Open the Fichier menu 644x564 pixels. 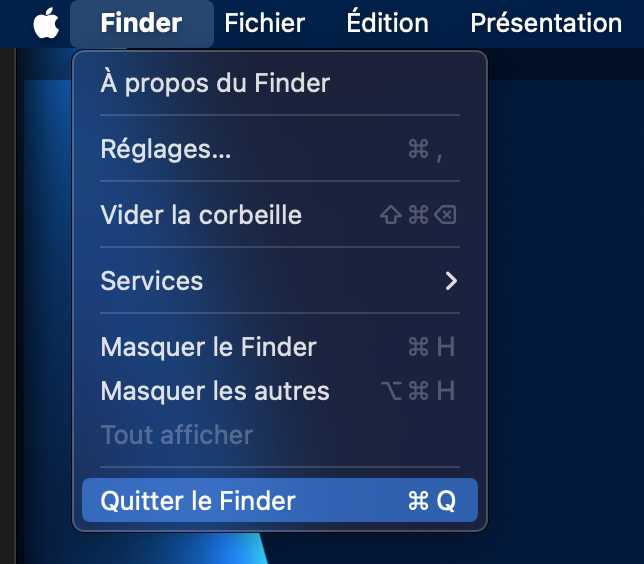264,23
